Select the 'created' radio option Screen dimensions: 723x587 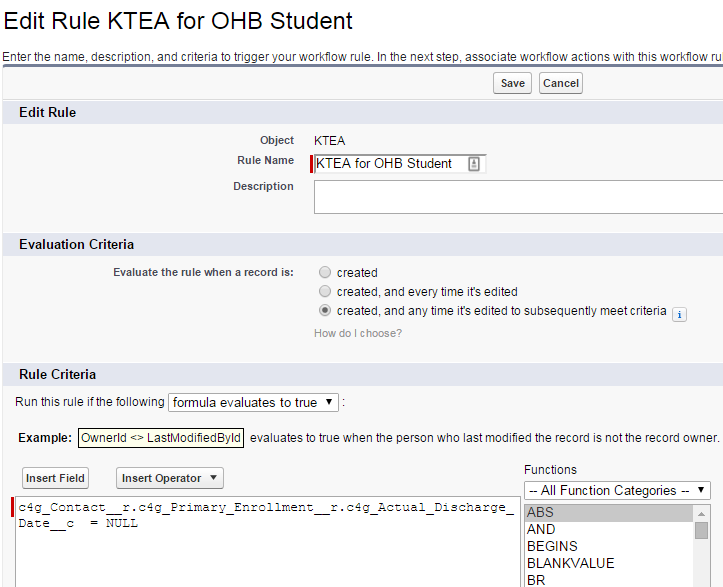click(324, 272)
